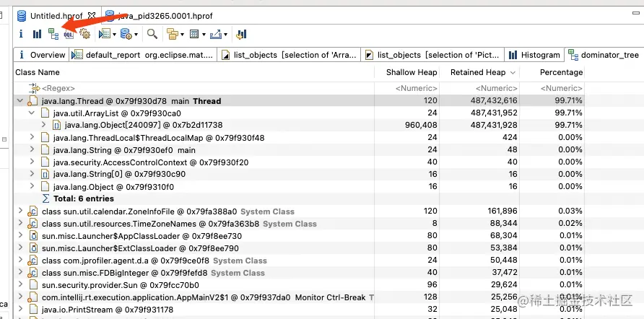Click the Calculate Retained Size calculator icon
644x319 pixels.
[x=194, y=34]
